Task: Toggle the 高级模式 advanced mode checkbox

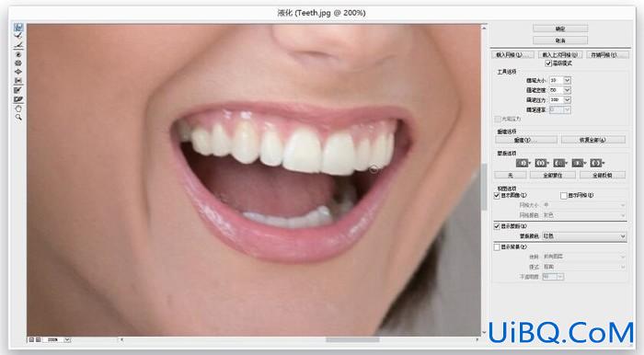Action: coord(548,63)
